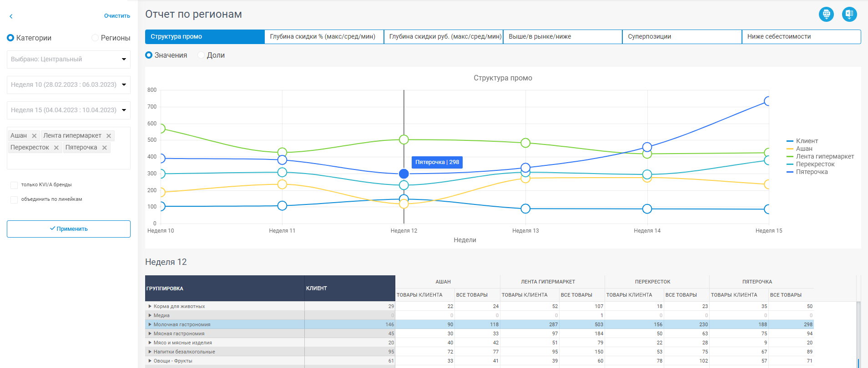This screenshot has width=868, height=368.
Task: Toggle Перекресток series in legend
Action: point(811,164)
